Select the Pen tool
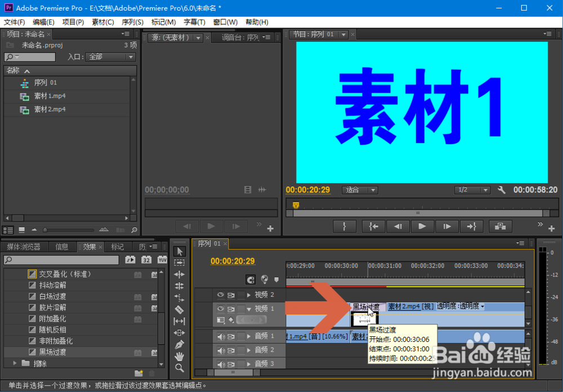Screen dimensions: 563x392 (x=180, y=345)
